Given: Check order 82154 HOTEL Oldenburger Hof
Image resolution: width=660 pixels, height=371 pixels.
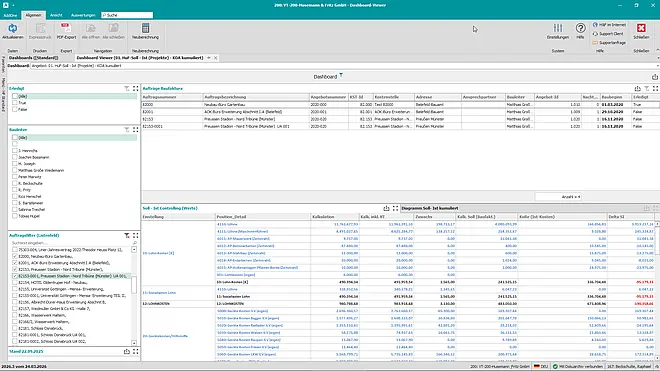Looking at the screenshot, I should (15, 283).
